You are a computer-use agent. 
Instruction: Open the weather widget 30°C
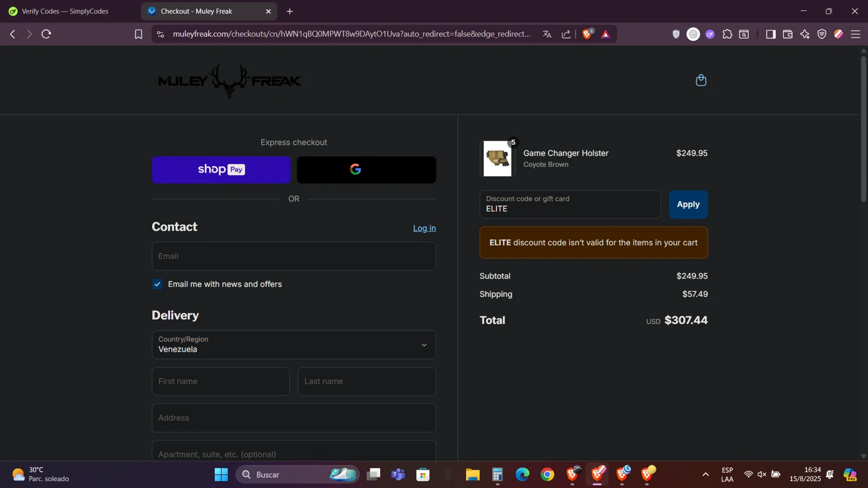coord(41,475)
